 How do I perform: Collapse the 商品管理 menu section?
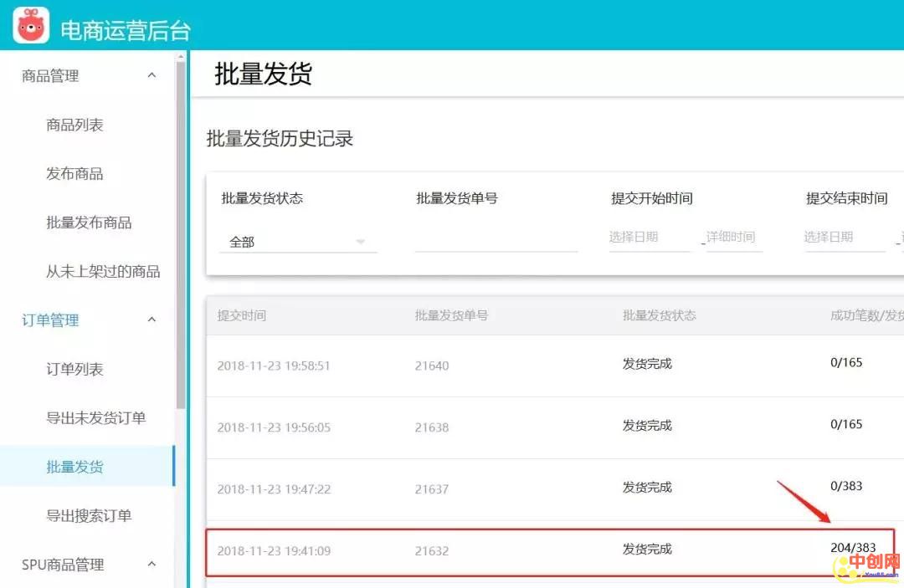(x=152, y=76)
